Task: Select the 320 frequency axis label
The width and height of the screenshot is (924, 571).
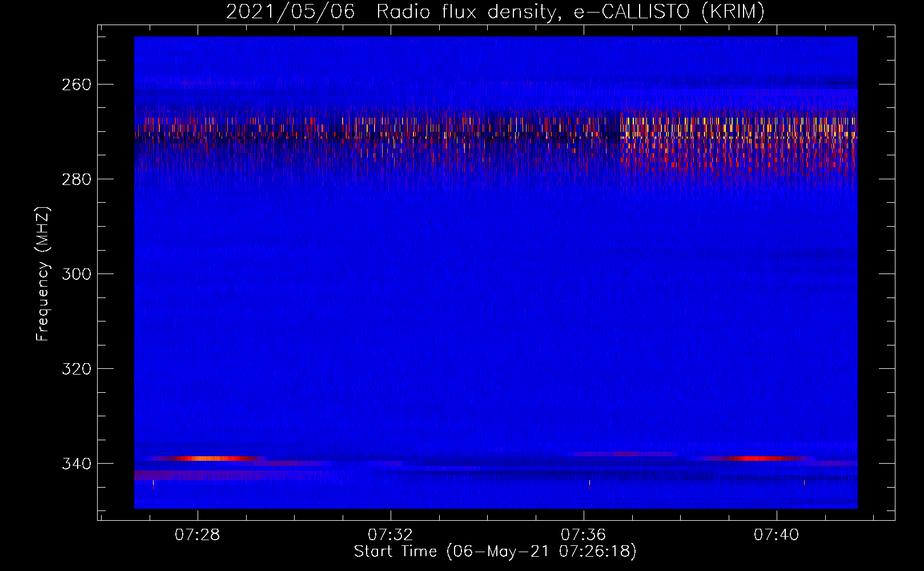Action: point(76,369)
